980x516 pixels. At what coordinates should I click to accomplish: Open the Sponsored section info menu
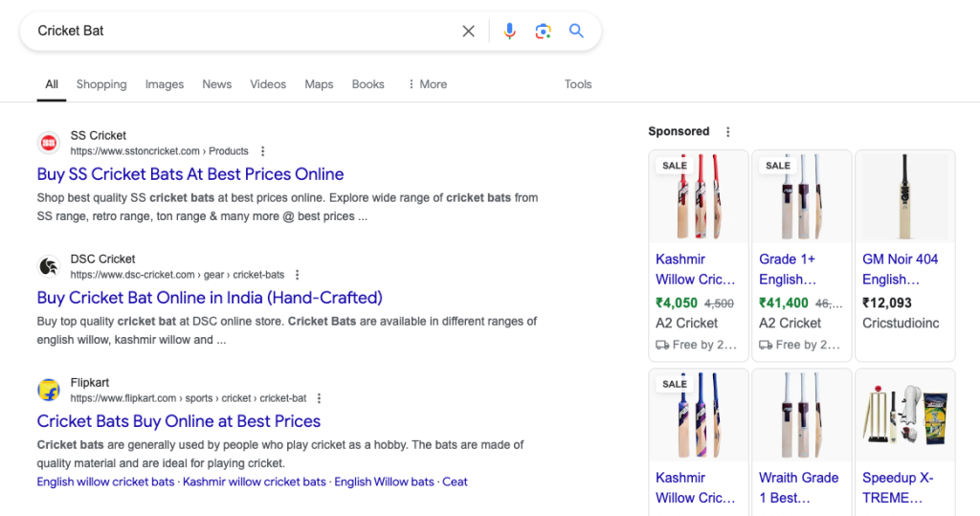pos(727,132)
